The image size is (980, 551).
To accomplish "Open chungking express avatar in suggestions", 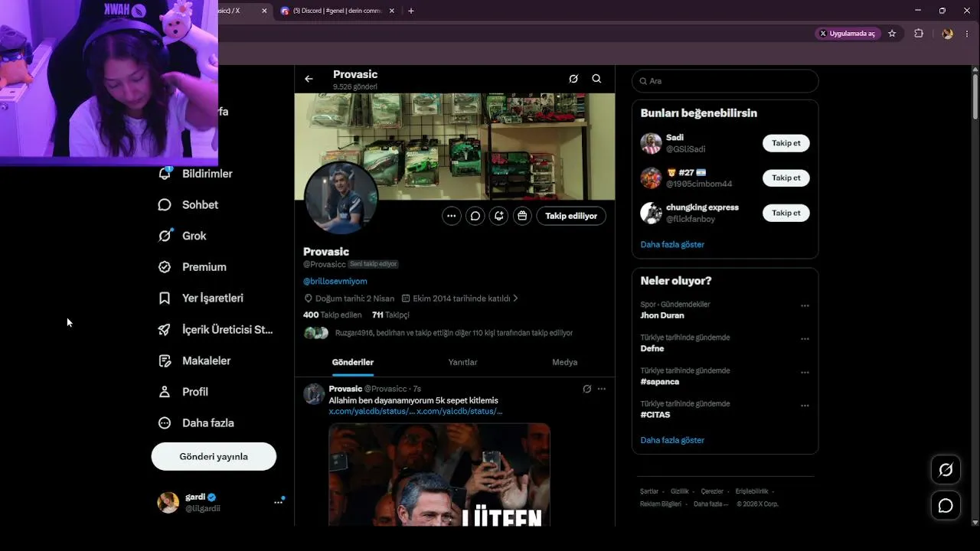I will pyautogui.click(x=651, y=213).
